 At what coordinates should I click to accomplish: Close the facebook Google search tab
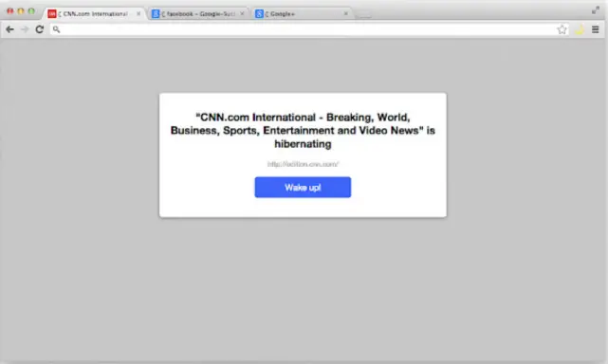point(242,14)
